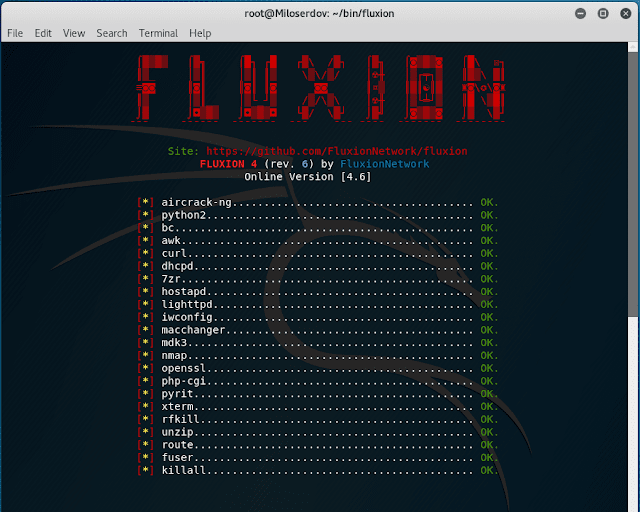Image resolution: width=640 pixels, height=512 pixels.
Task: Click the php-cgi dependency line
Action: point(318,381)
